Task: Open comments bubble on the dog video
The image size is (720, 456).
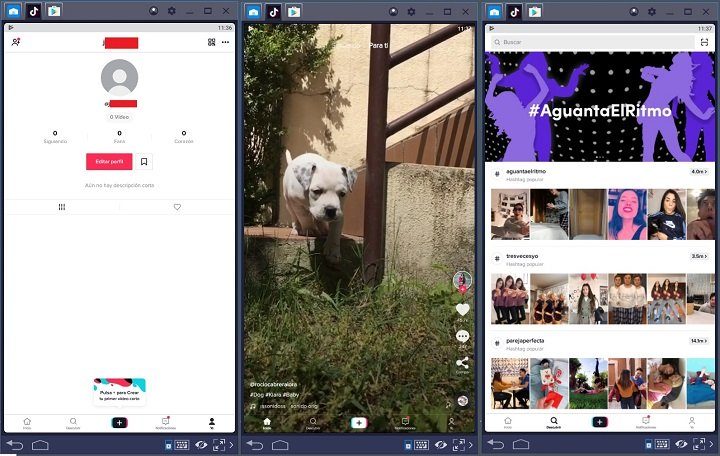Action: point(462,336)
